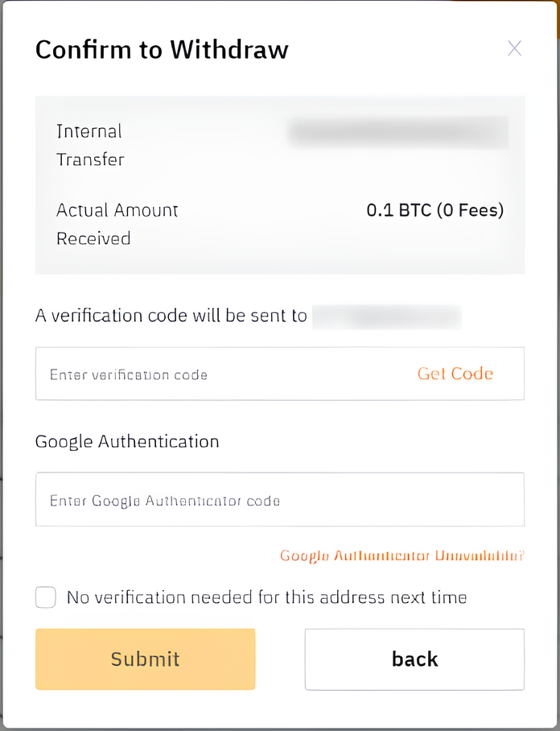Click the 'No verification needed for this address' label
This screenshot has width=560, height=731.
point(267,597)
